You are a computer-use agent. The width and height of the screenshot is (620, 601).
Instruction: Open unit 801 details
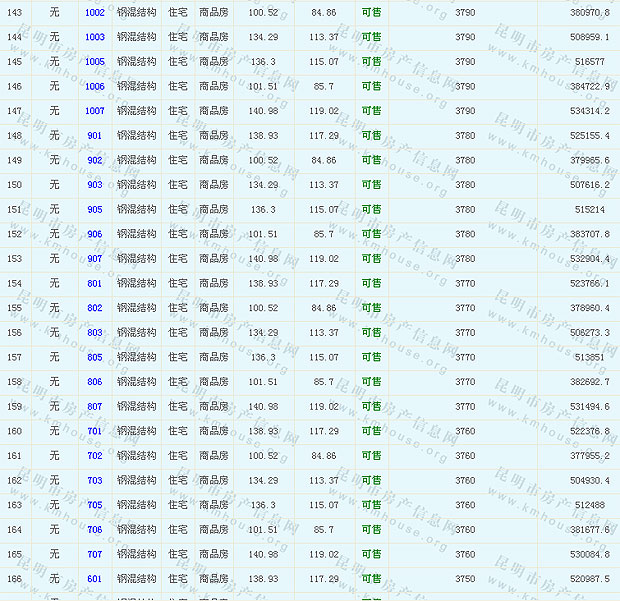click(x=95, y=284)
